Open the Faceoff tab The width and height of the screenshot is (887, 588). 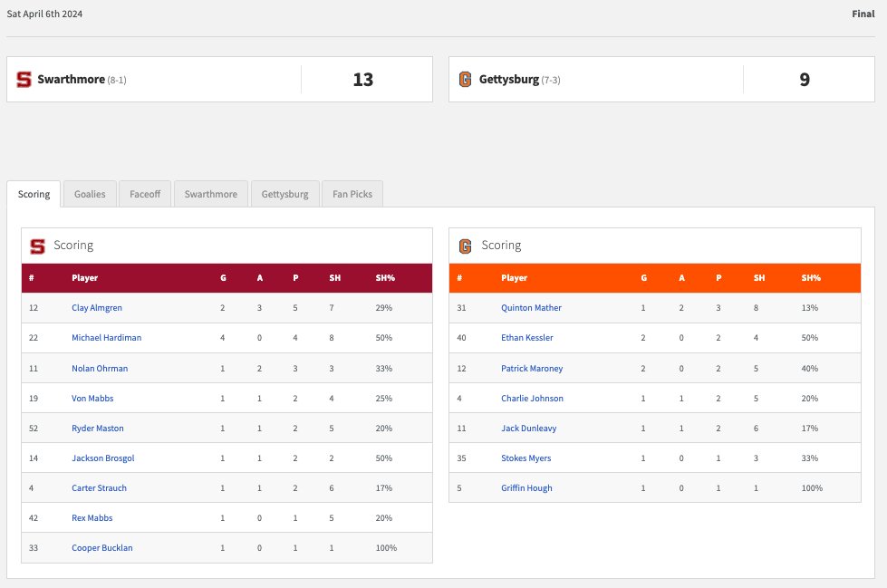145,194
